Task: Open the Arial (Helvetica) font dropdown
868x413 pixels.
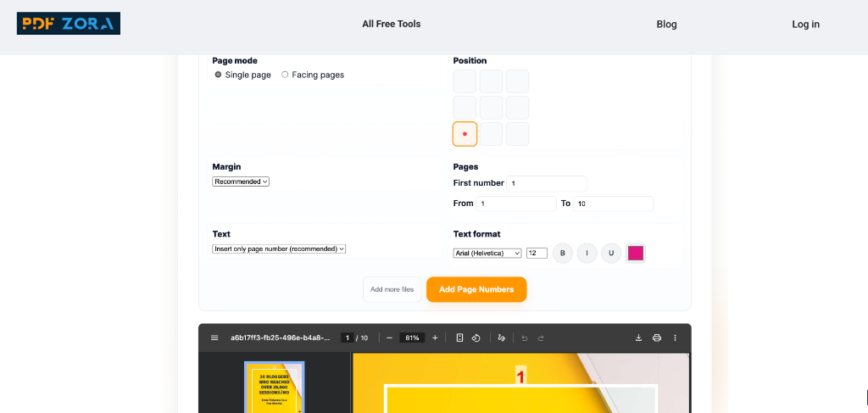Action: 487,253
